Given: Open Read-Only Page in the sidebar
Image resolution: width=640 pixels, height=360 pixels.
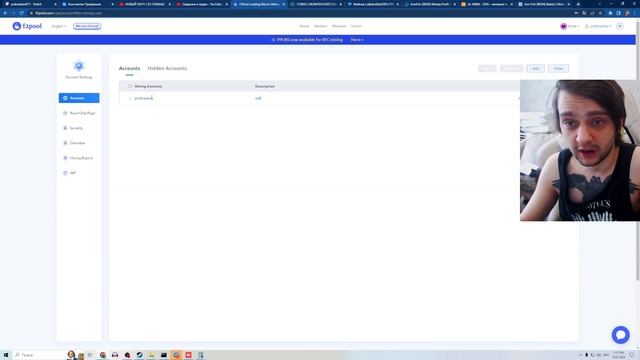Looking at the screenshot, I should pos(79,113).
